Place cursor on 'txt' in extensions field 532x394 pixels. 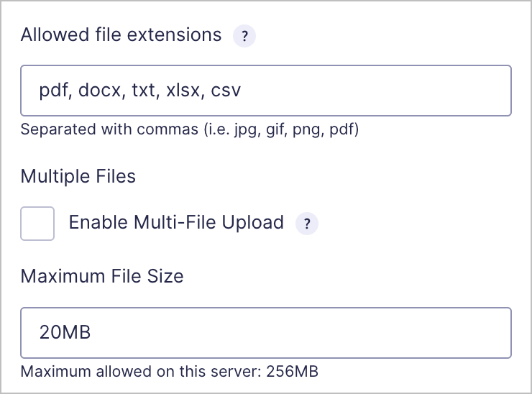click(145, 91)
